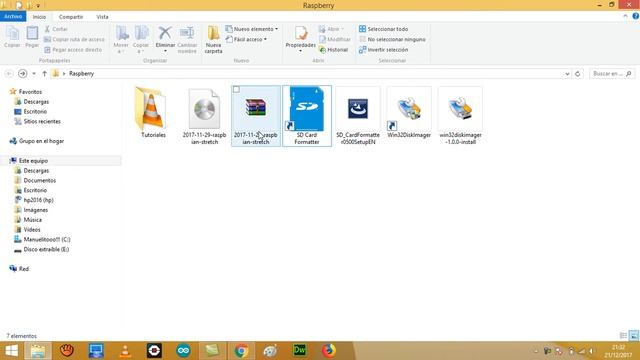Switch to the Vista ribbon tab
The height and width of the screenshot is (360, 640).
point(102,17)
